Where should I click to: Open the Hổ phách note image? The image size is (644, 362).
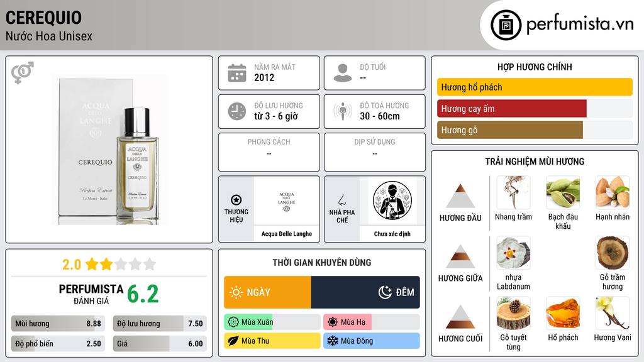(563, 313)
